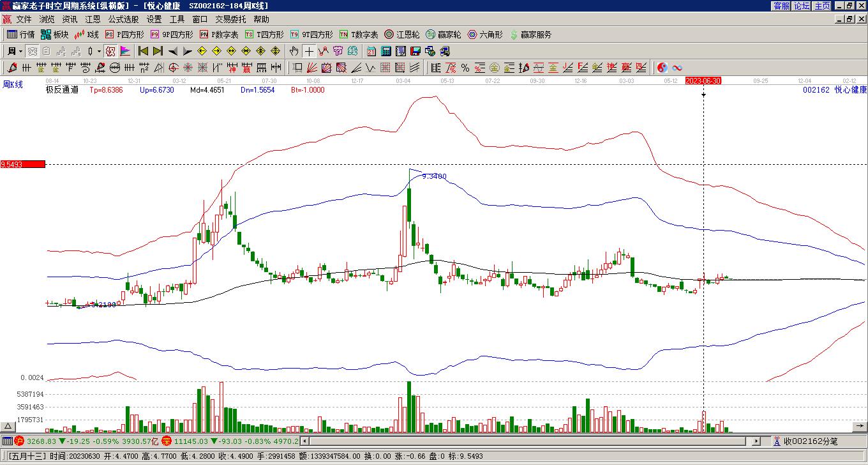Open the calculator icon
868x465 pixels.
point(386,51)
